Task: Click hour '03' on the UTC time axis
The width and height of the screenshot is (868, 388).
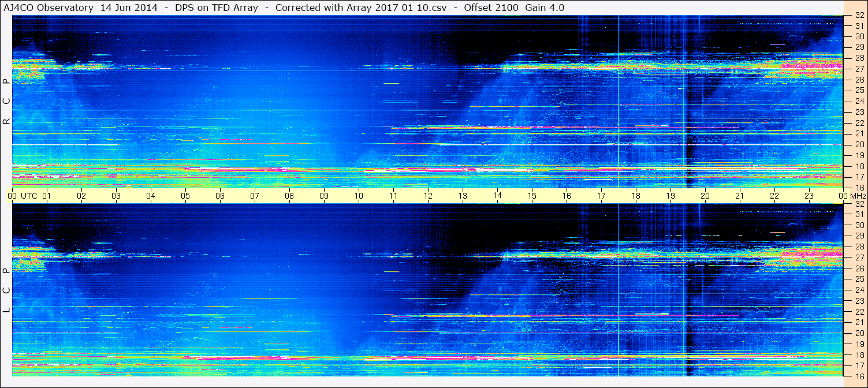Action: tap(117, 196)
